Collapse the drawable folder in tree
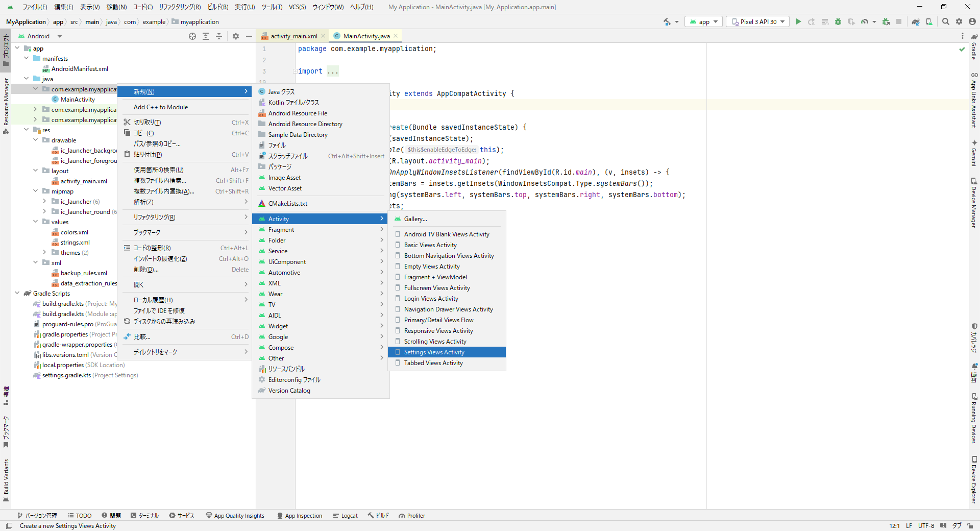 tap(36, 140)
